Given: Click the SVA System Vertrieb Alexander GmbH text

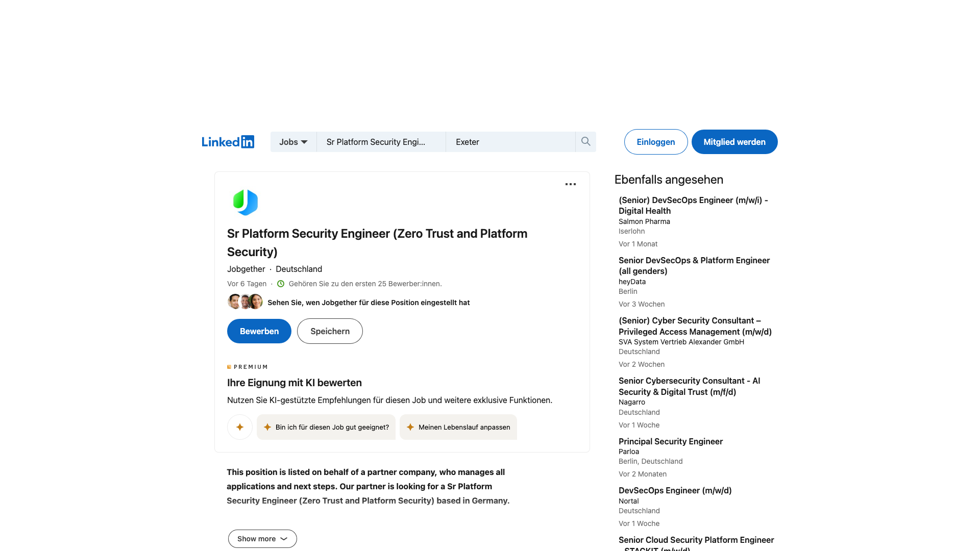Looking at the screenshot, I should [681, 342].
